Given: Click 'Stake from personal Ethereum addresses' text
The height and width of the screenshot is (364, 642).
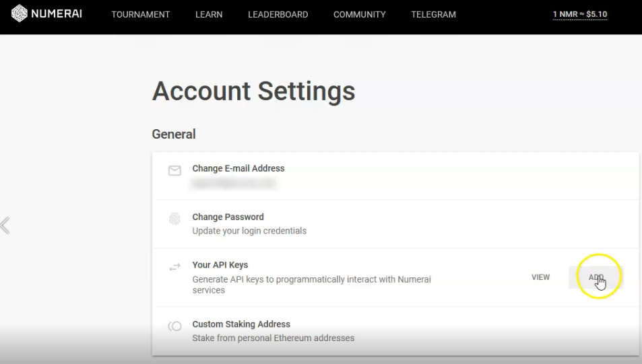Looking at the screenshot, I should point(274,338).
